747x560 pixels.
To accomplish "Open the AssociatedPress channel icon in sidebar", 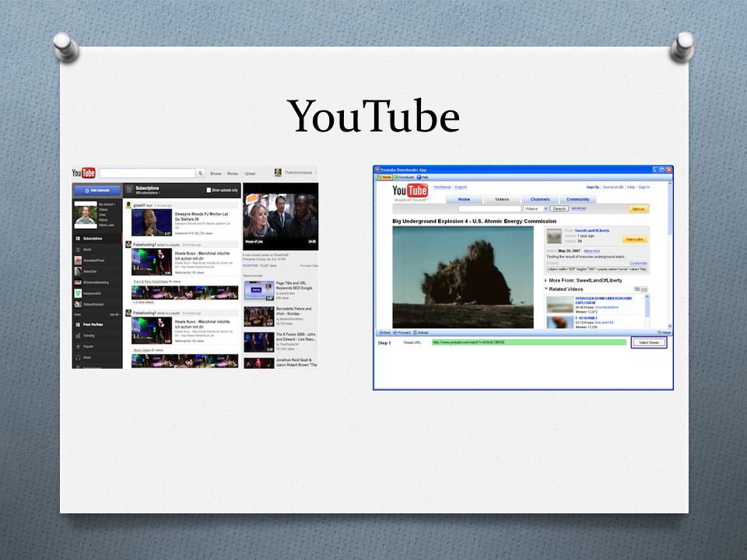I will [78, 261].
